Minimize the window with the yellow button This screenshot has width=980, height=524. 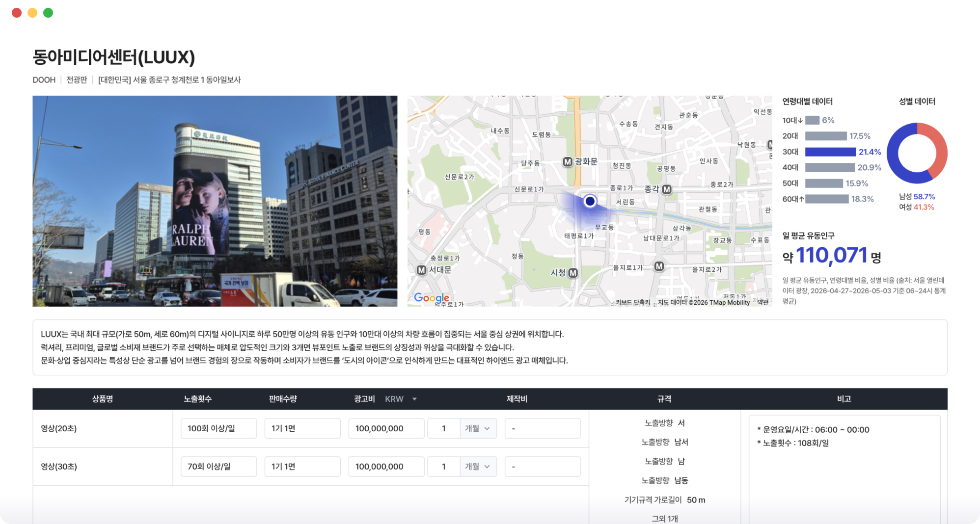32,13
